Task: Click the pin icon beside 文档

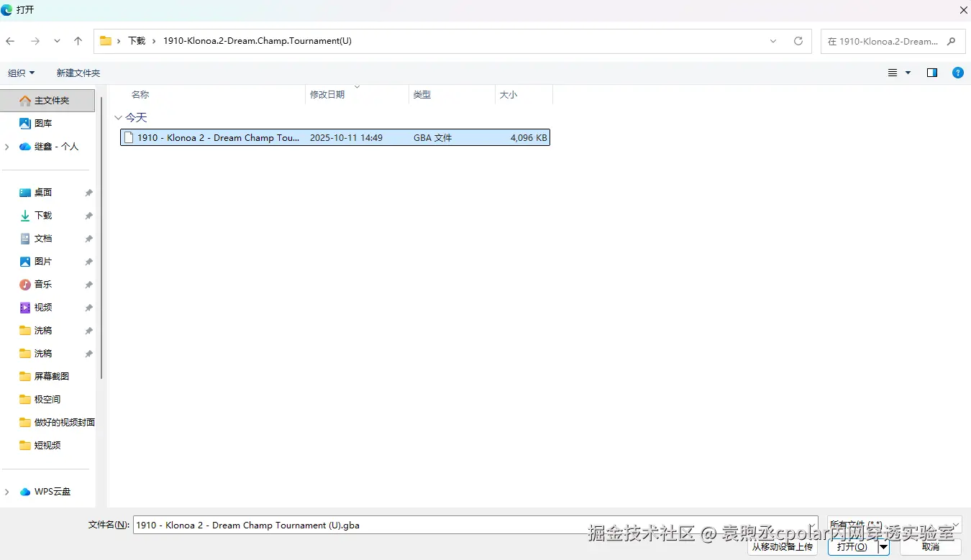Action: tap(88, 239)
